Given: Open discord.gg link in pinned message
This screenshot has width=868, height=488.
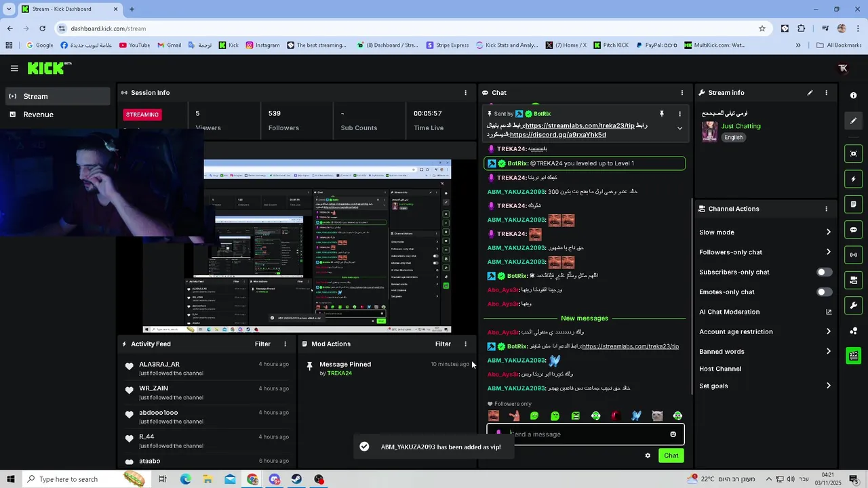Looking at the screenshot, I should point(557,135).
